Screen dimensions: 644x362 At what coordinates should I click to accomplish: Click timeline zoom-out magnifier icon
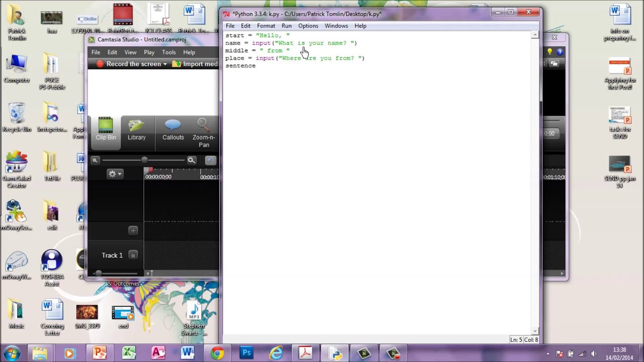click(95, 160)
